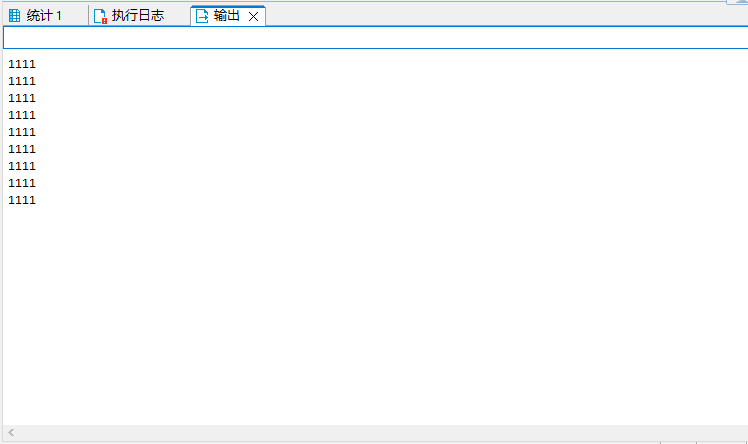
Task: Select the 输出 tab
Action: click(x=226, y=16)
